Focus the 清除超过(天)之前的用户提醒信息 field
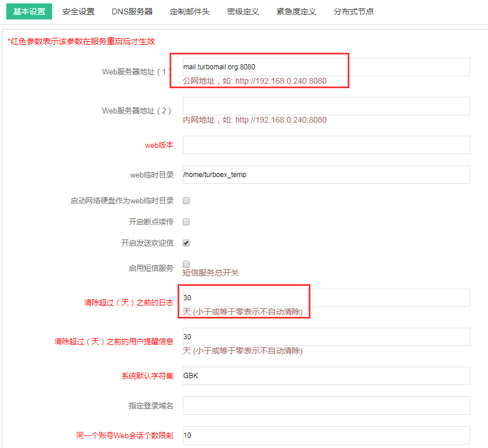This screenshot has width=488, height=448. pos(326,337)
